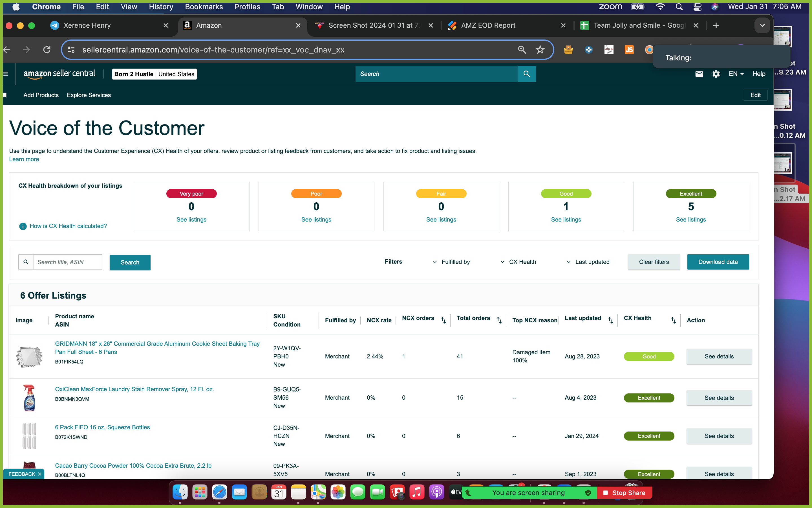Screen dimensions: 812x508
Task: Open Chrome Bookmarks menu
Action: (204, 7)
